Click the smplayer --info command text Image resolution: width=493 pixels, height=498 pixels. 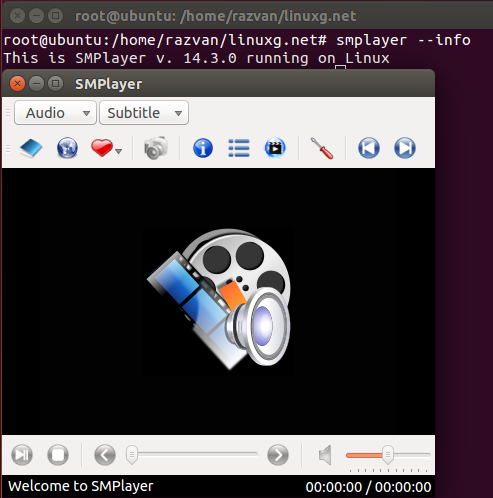click(x=403, y=40)
